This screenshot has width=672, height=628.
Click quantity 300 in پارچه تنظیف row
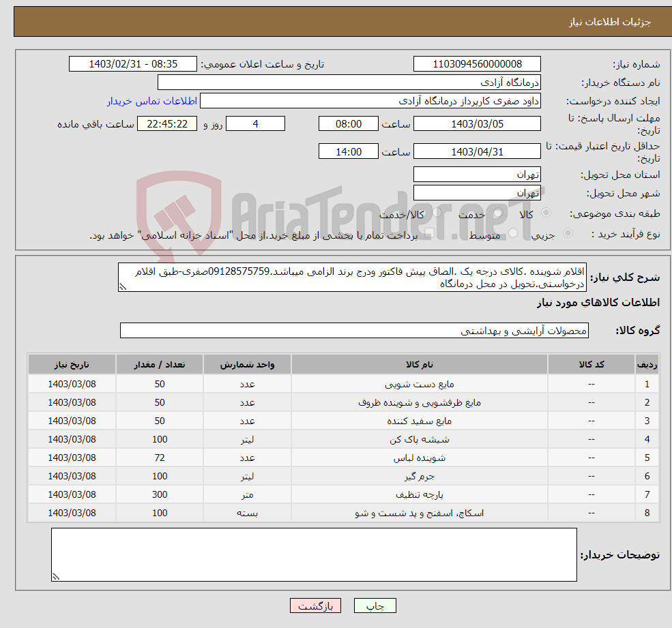click(x=160, y=495)
